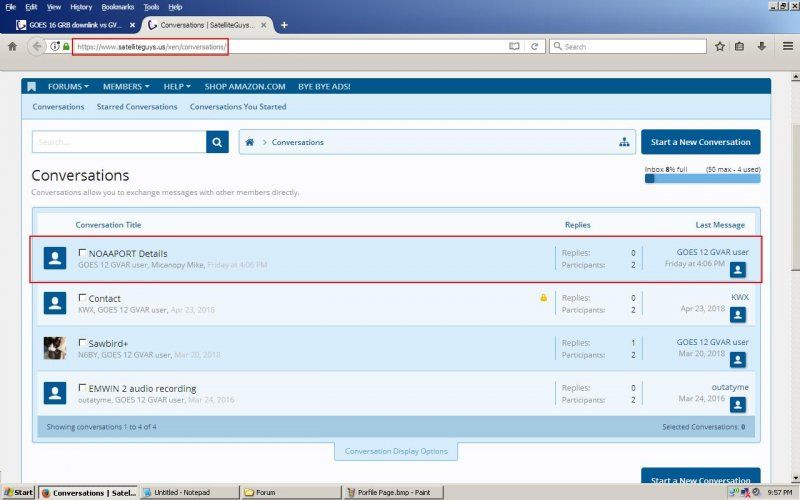
Task: Click top Start a New Conversation button
Action: [x=701, y=142]
